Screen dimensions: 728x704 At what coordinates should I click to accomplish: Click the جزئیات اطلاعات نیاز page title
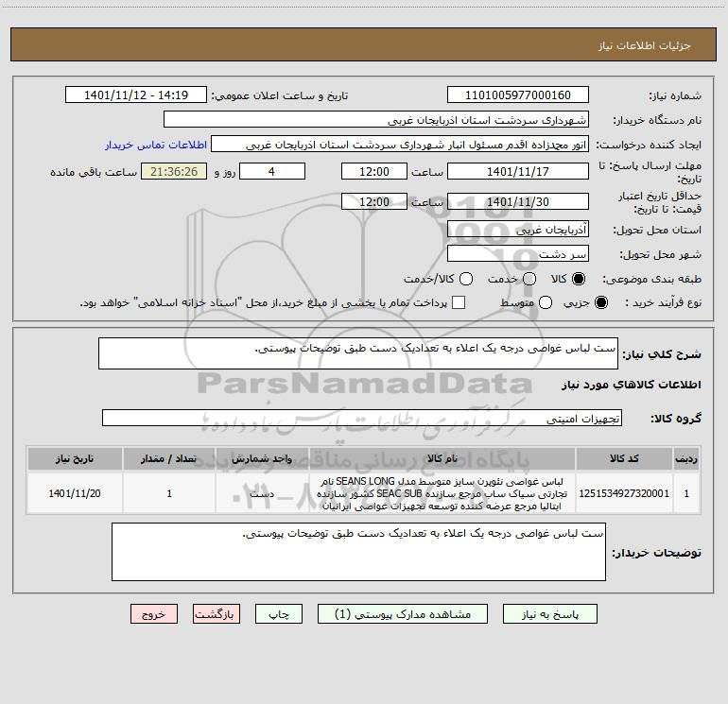click(645, 45)
